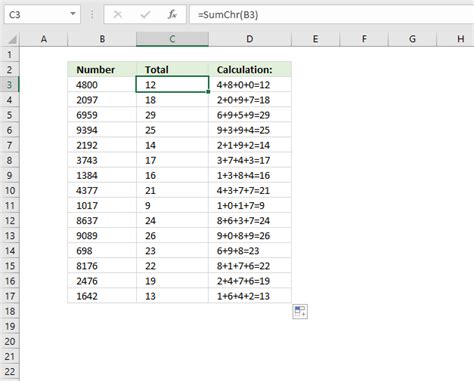Select cell containing 8176
The image size is (474, 381).
pos(102,266)
